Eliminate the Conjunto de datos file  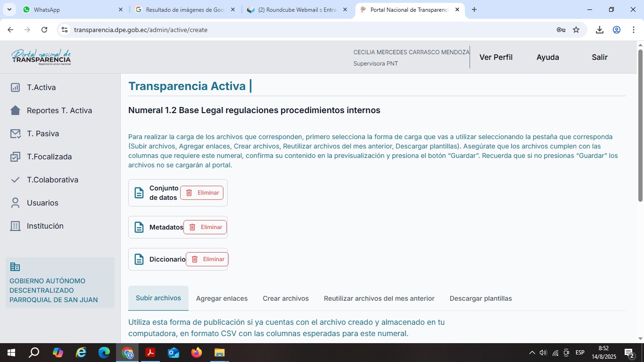(x=202, y=193)
